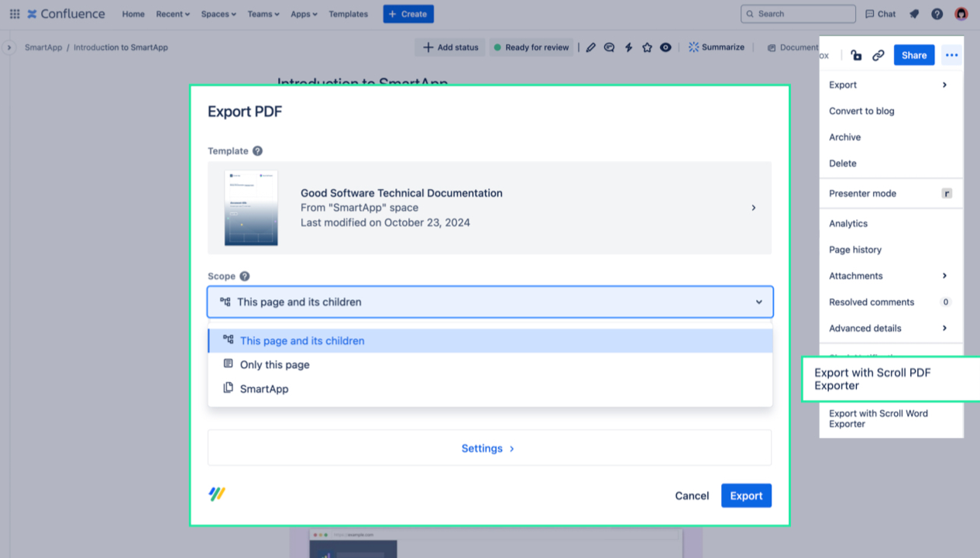980x558 pixels.
Task: Select 'Page history' from the menu
Action: (855, 250)
